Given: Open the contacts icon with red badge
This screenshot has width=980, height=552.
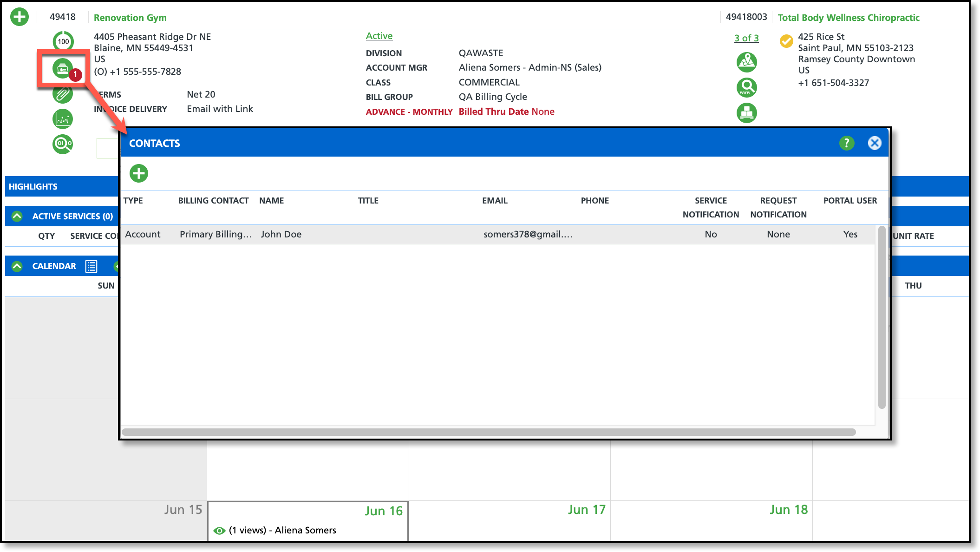Looking at the screenshot, I should (63, 69).
